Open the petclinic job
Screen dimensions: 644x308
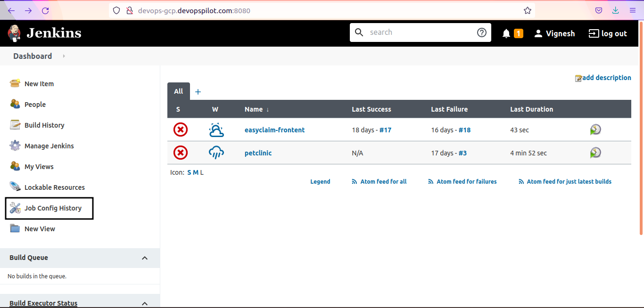[258, 153]
